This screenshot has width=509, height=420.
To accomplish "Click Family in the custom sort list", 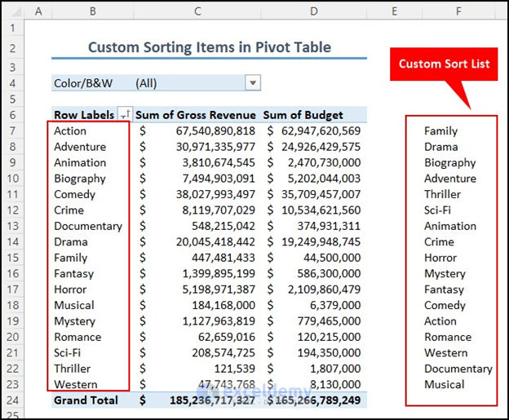I will [x=441, y=130].
